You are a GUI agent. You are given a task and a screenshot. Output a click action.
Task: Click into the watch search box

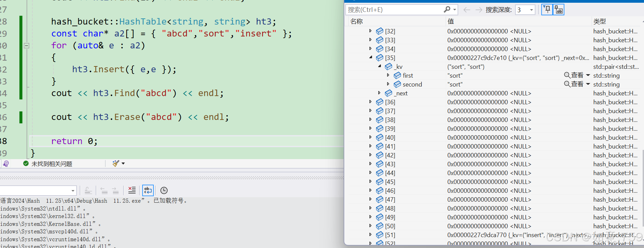[395, 10]
